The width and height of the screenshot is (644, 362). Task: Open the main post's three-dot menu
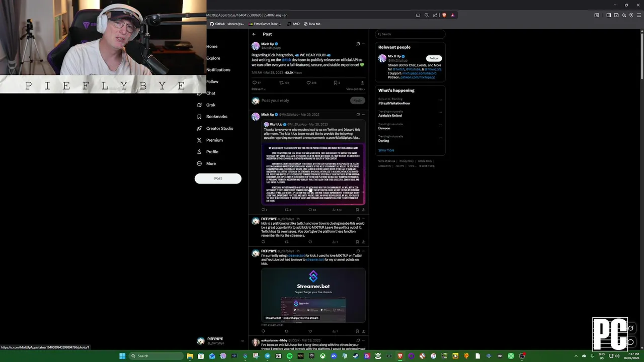click(364, 44)
